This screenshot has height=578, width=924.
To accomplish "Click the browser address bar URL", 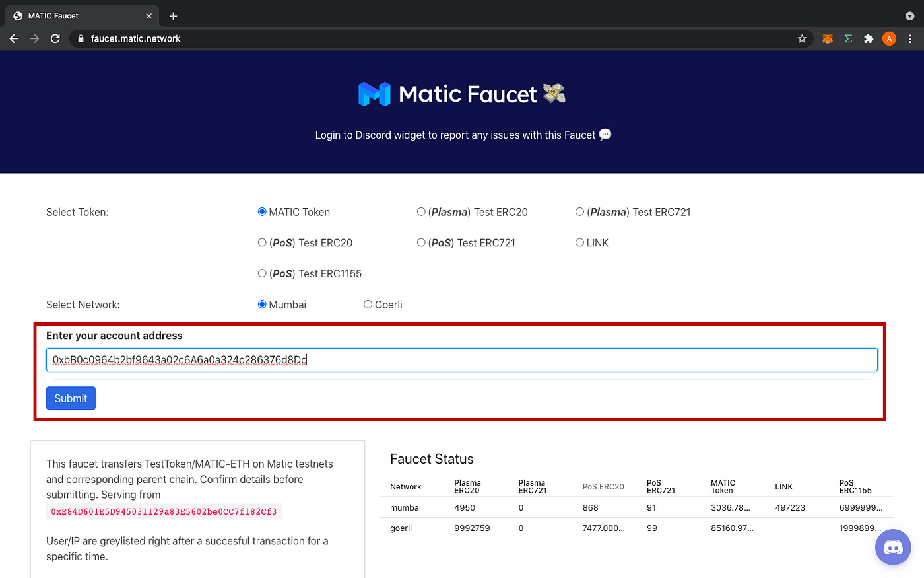I will coord(135,38).
